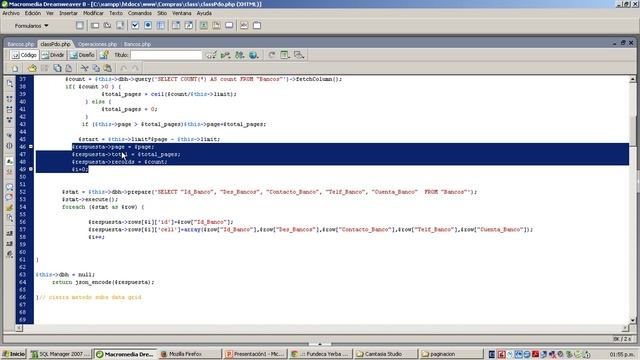The height and width of the screenshot is (360, 640).
Task: Insert a text field form object
Action: [x=95, y=25]
